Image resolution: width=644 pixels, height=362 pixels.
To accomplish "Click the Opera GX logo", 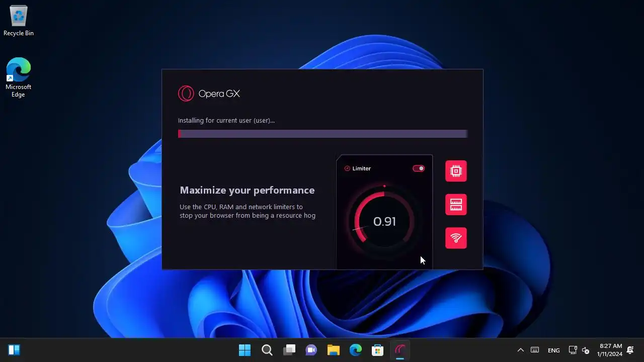I will pos(209,94).
